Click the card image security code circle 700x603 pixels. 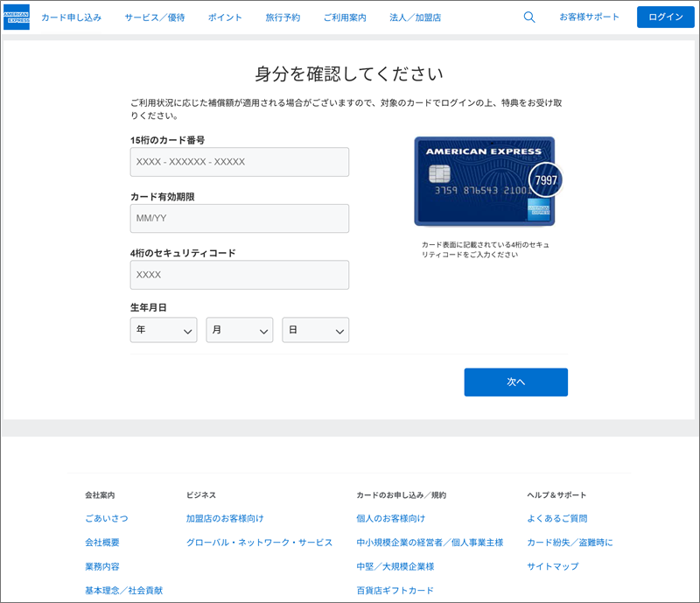pyautogui.click(x=545, y=180)
